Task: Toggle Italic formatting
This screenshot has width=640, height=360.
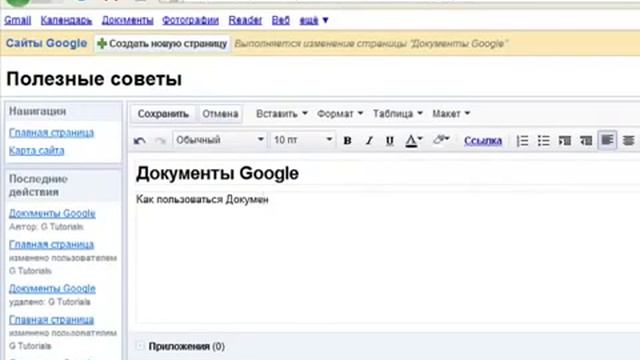Action: [369, 140]
